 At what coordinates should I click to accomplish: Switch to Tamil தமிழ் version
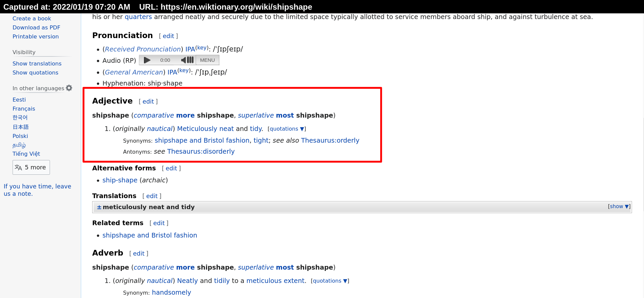[19, 145]
